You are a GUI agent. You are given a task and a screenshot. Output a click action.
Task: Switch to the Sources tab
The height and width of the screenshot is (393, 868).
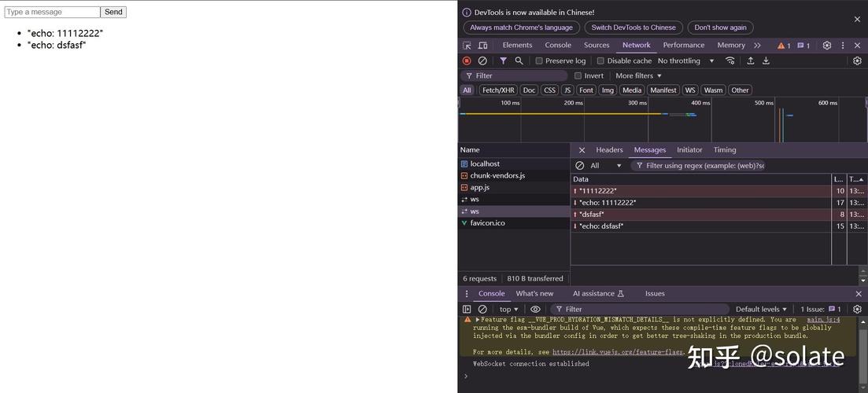tap(597, 46)
